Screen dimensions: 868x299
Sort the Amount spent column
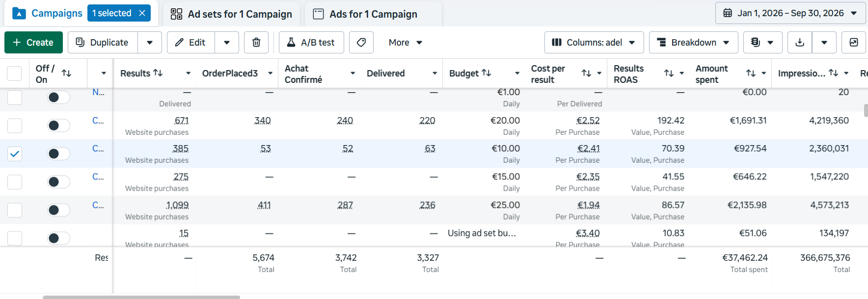tap(751, 73)
